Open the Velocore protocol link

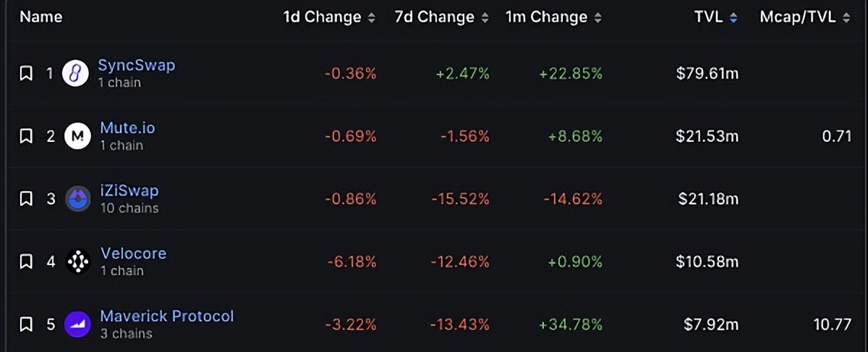133,253
